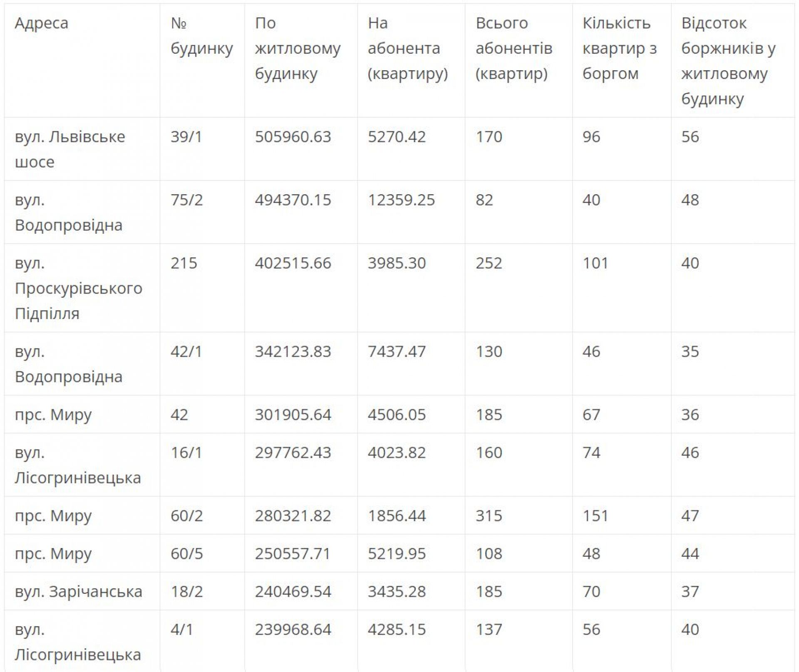Click the "Адреса" column header
799x672 pixels.
[42, 23]
